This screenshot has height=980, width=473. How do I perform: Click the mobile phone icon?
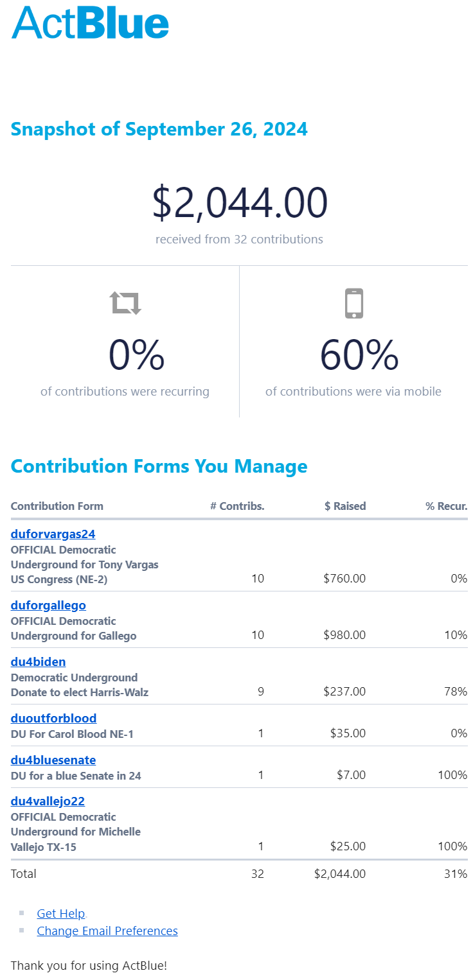pos(354,303)
